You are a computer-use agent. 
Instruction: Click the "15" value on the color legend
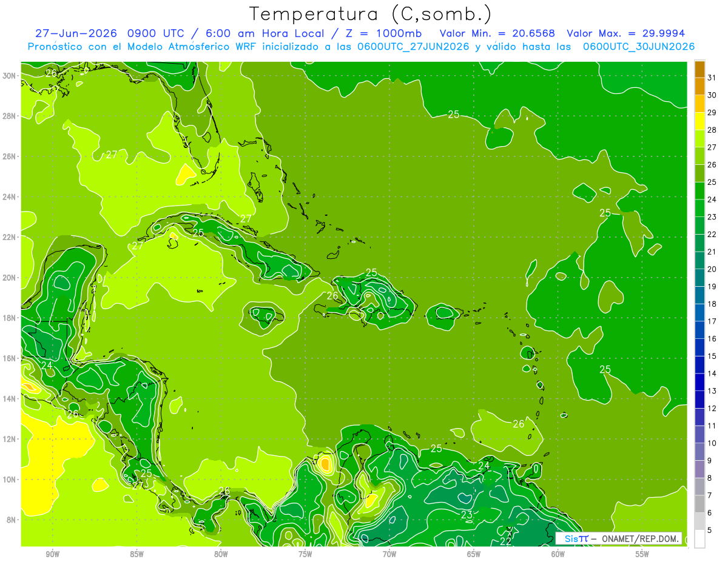(712, 356)
